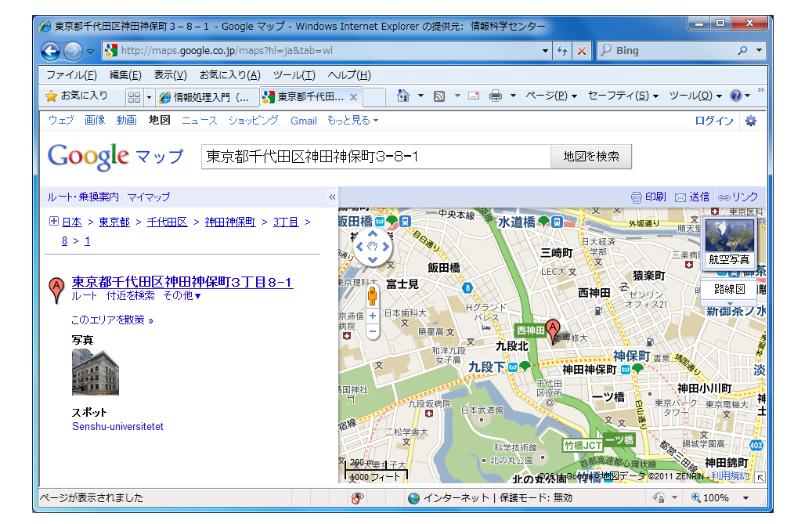Image resolution: width=812 pixels, height=524 pixels.
Task: Click the Read Mail envelope icon
Action: pos(473,96)
